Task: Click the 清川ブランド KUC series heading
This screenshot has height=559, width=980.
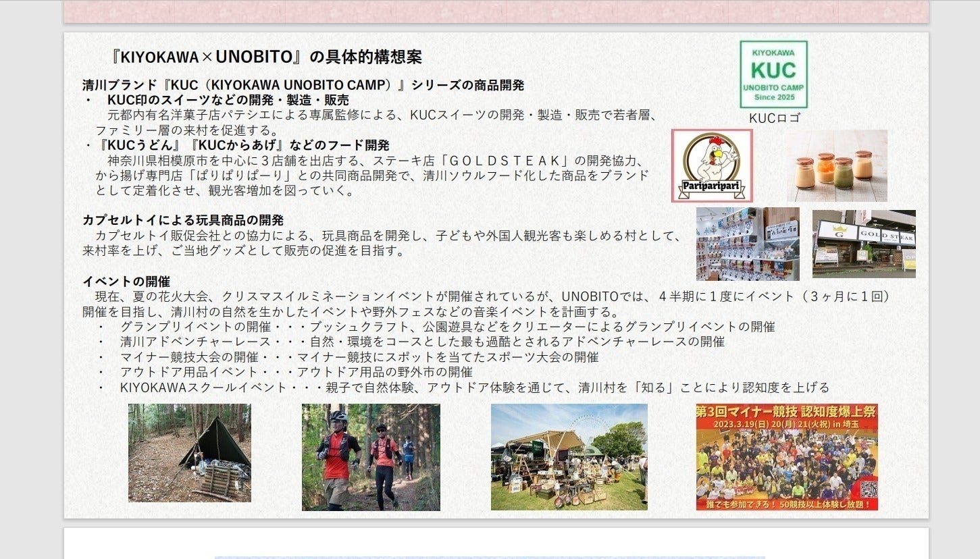Action: 303,86
